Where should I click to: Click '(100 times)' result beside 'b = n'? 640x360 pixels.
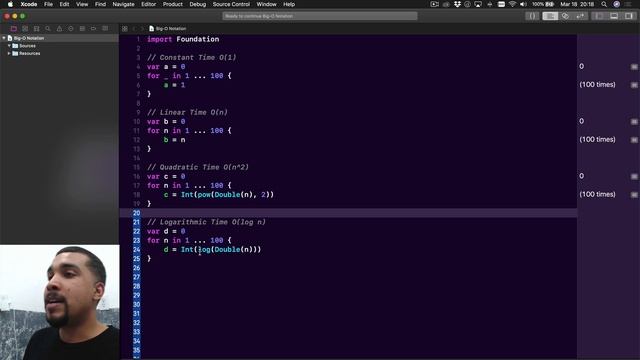pos(597,140)
